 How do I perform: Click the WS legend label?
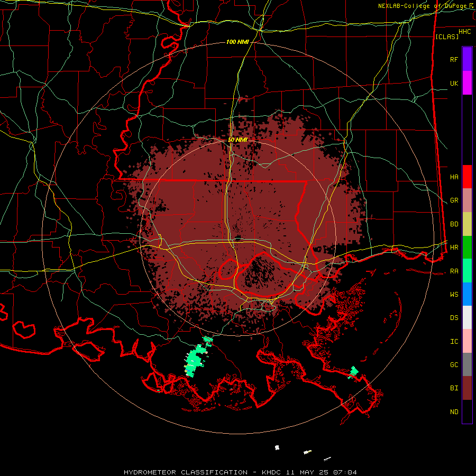click(x=454, y=295)
